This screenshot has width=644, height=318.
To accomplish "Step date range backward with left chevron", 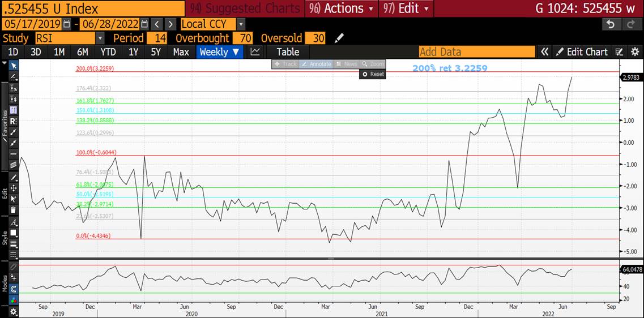I will click(157, 24).
